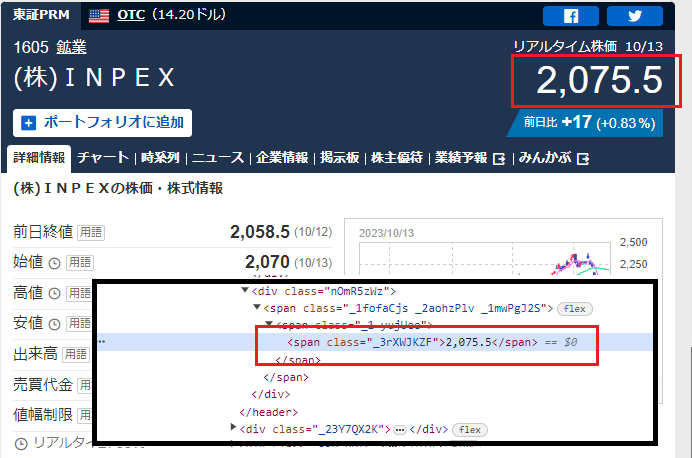Go to the 企業情報 tab
The width and height of the screenshot is (692, 458).
tap(282, 158)
